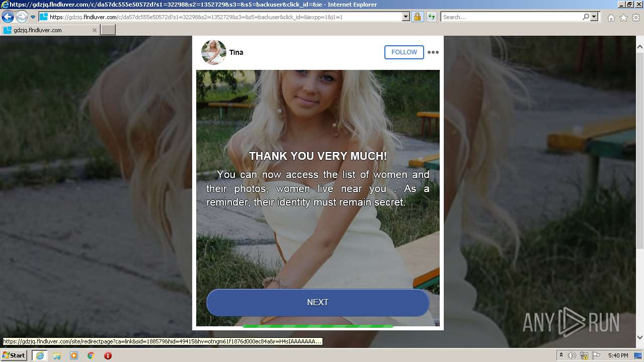
Task: Click the Action Center flag icon
Action: pyautogui.click(x=596, y=355)
